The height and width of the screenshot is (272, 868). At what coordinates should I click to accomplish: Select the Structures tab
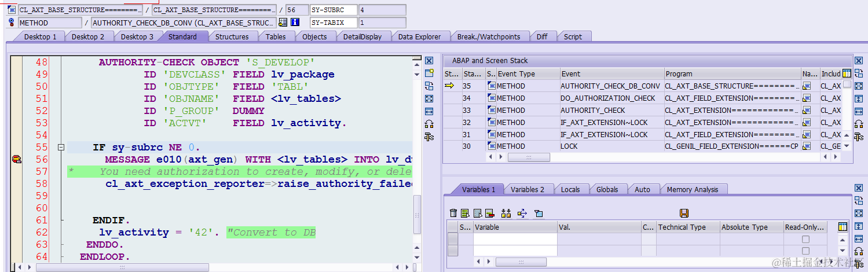pos(232,36)
